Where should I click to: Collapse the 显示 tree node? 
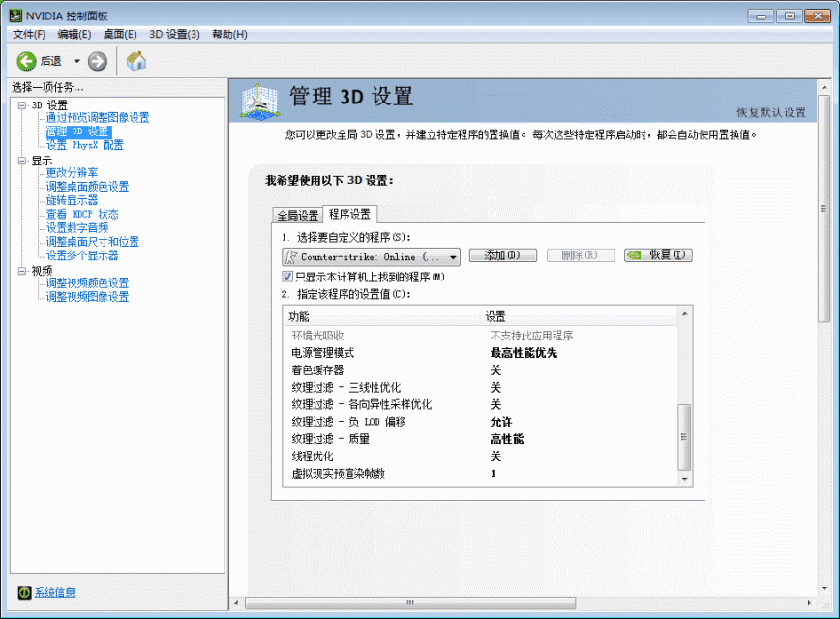pos(21,160)
